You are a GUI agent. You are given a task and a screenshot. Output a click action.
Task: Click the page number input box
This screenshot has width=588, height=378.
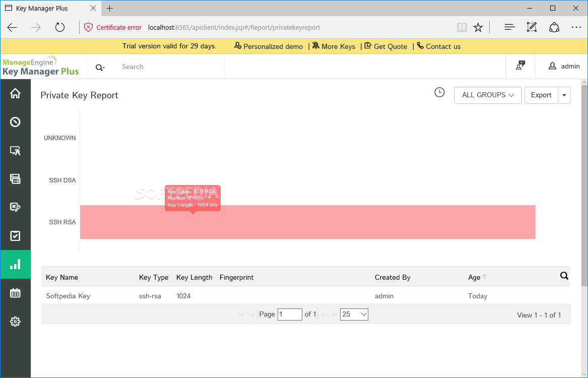point(290,314)
